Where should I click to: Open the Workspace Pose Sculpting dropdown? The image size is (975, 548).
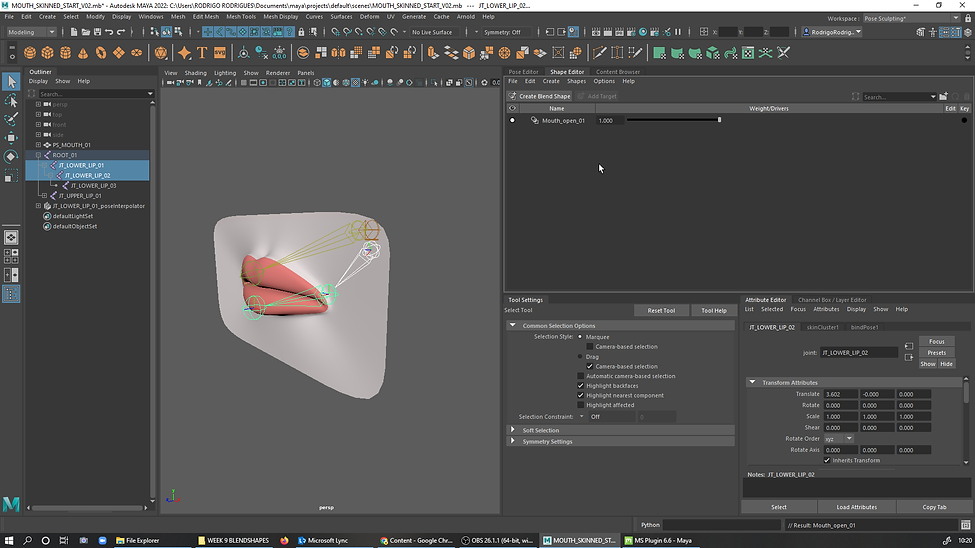coord(911,18)
